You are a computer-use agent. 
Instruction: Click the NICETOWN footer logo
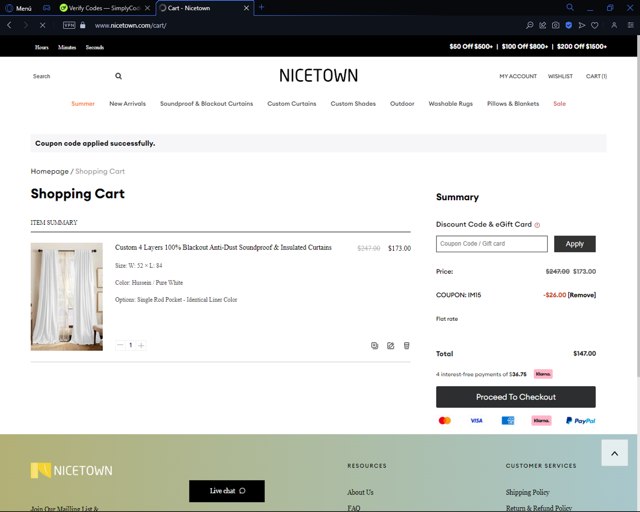coord(71,470)
